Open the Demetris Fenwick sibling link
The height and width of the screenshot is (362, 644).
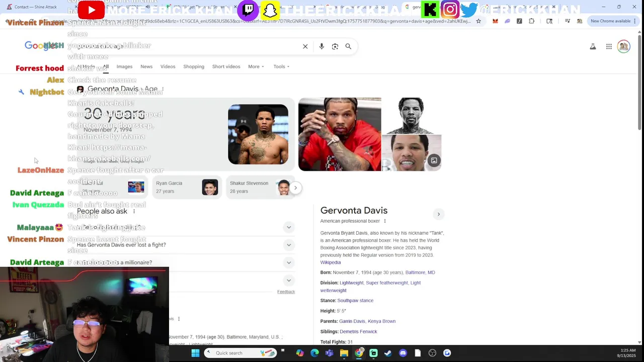point(358,332)
